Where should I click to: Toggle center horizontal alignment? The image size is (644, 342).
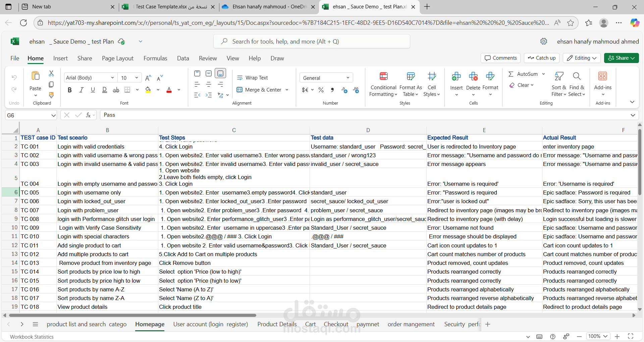[x=209, y=84]
